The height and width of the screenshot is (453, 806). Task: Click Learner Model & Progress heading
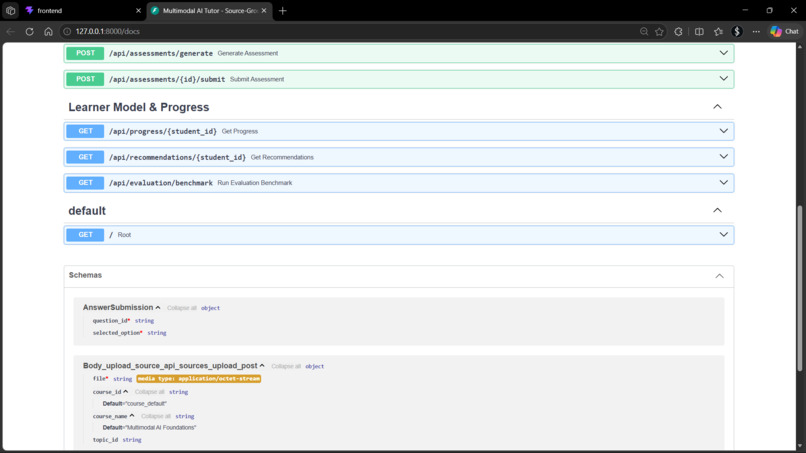[139, 107]
